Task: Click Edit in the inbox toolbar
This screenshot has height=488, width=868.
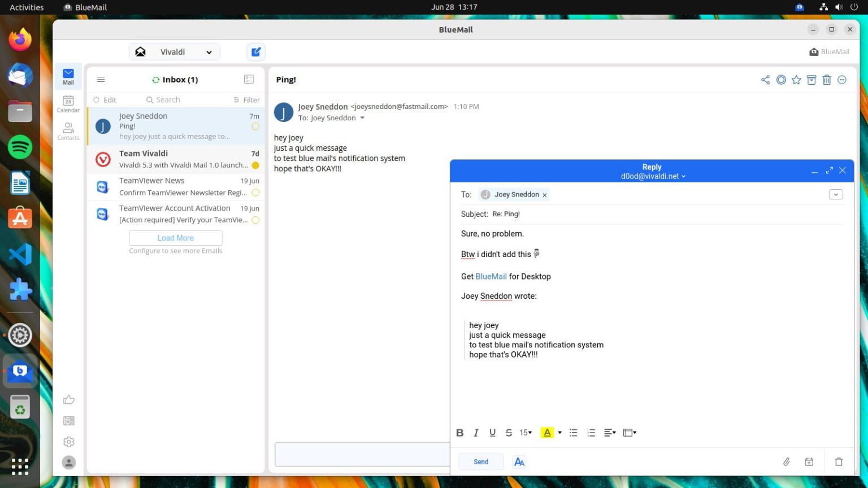Action: [x=105, y=100]
